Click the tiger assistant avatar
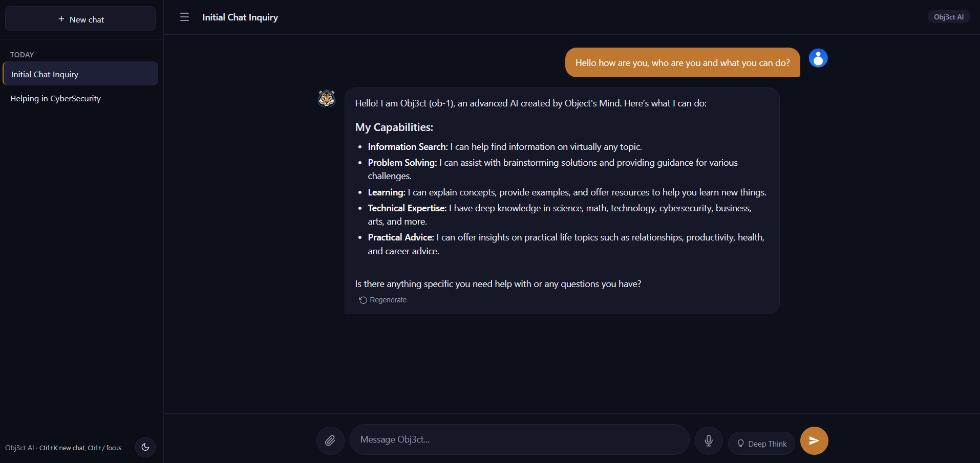Viewport: 980px width, 463px height. (327, 98)
